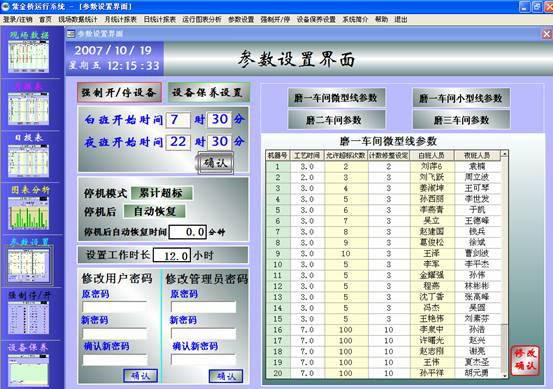This screenshot has height=389, width=553.
Task: Open the 现场数据 sidebar thumbnail
Action: (x=29, y=56)
